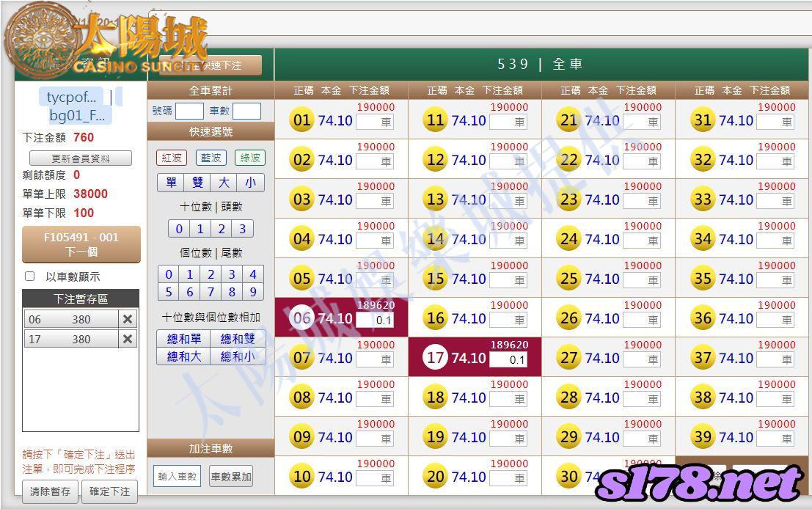Select yellow number ball 01
This screenshot has height=509, width=812.
[302, 120]
